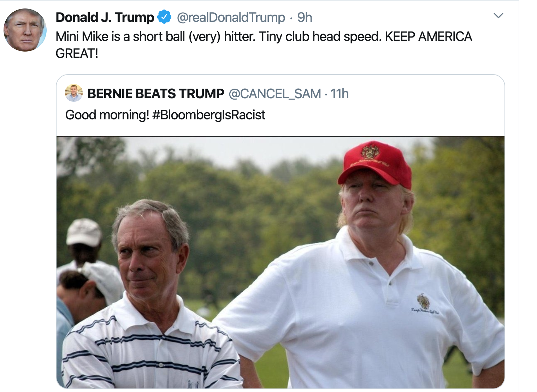
Task: Open Donald J. Trump's profile avatar
Action: click(25, 30)
